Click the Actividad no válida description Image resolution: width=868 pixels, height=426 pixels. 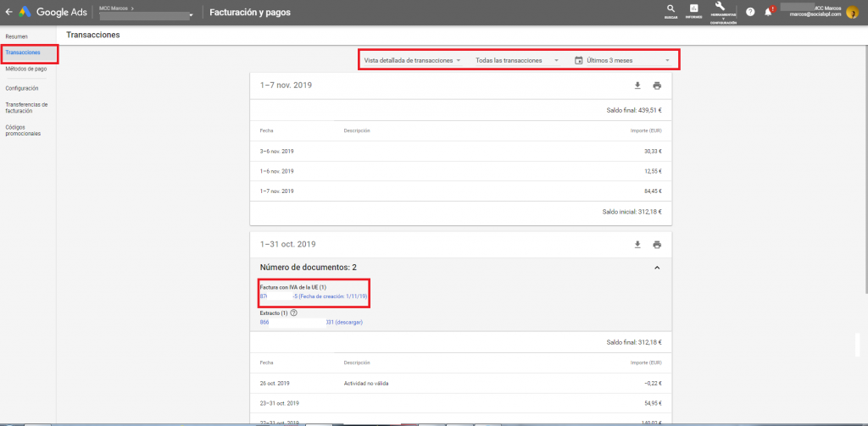click(x=365, y=384)
